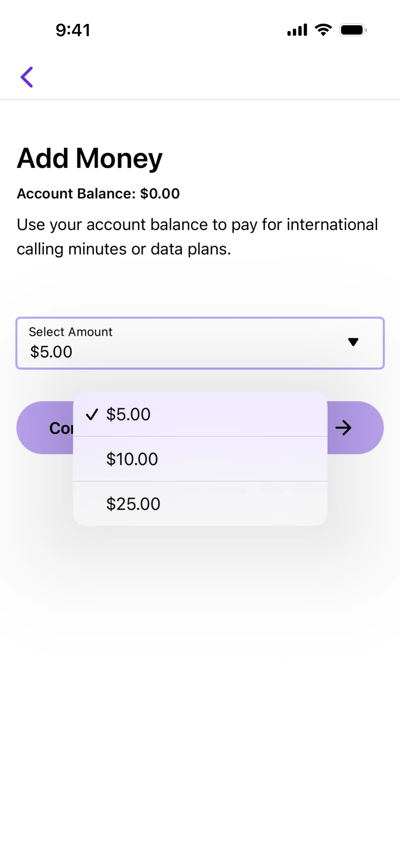Image resolution: width=400 pixels, height=868 pixels.
Task: Click the black dropdown triangle arrow
Action: tap(353, 342)
